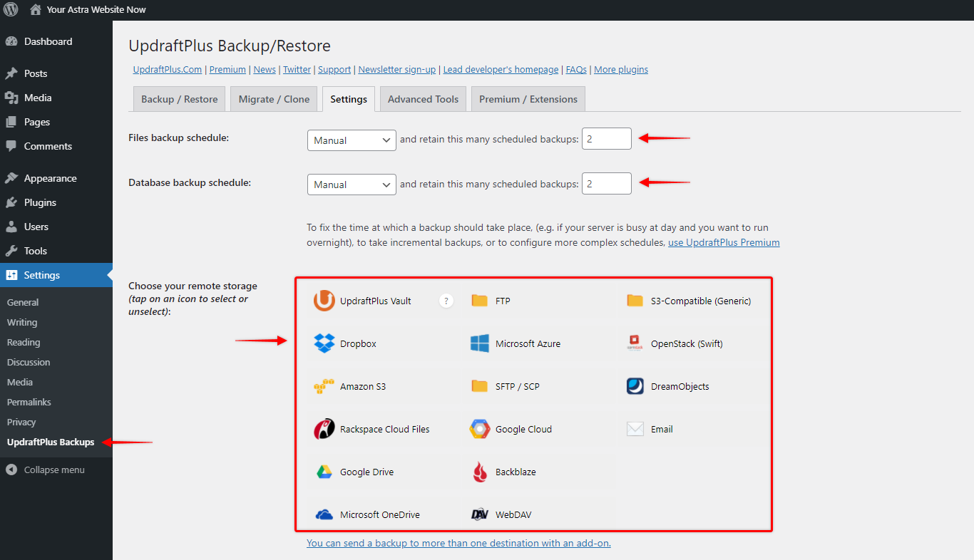Image resolution: width=974 pixels, height=560 pixels.
Task: Select the Microsoft Azure icon
Action: [479, 343]
